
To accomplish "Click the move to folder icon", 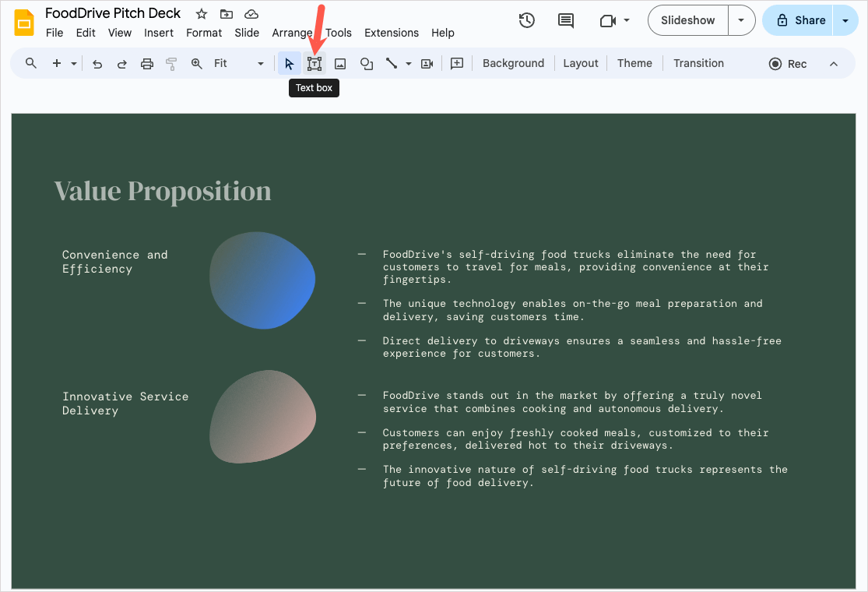I will pos(227,14).
